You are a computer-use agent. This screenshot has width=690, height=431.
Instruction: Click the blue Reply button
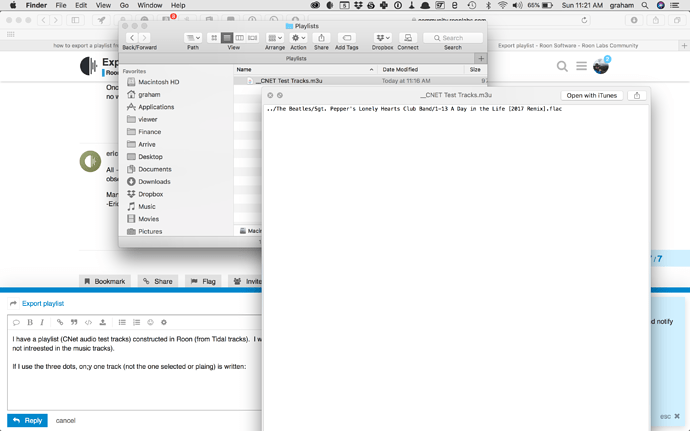pos(27,420)
